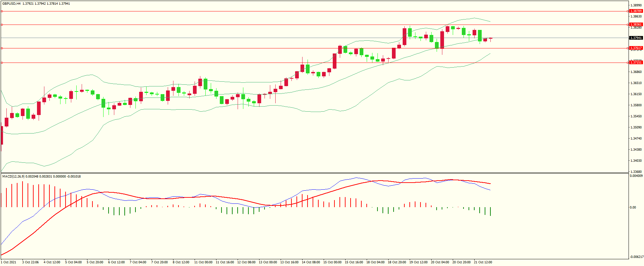Click the 21 Oct 12:00 time label
Viewport: 644px width, 266px height.
(x=483, y=262)
